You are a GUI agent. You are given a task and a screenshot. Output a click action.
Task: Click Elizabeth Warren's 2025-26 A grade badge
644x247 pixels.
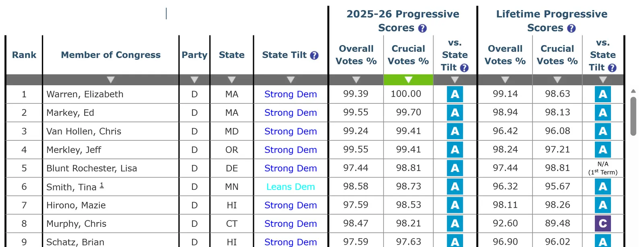point(455,94)
